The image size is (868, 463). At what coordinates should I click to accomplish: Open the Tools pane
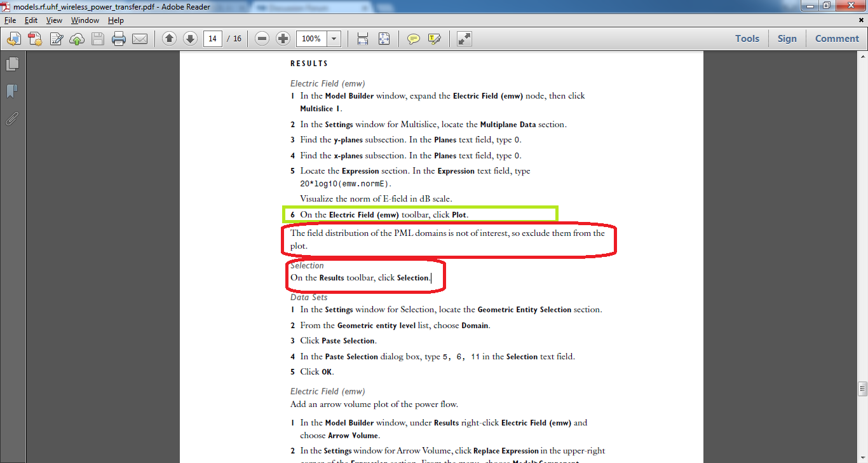click(x=747, y=39)
